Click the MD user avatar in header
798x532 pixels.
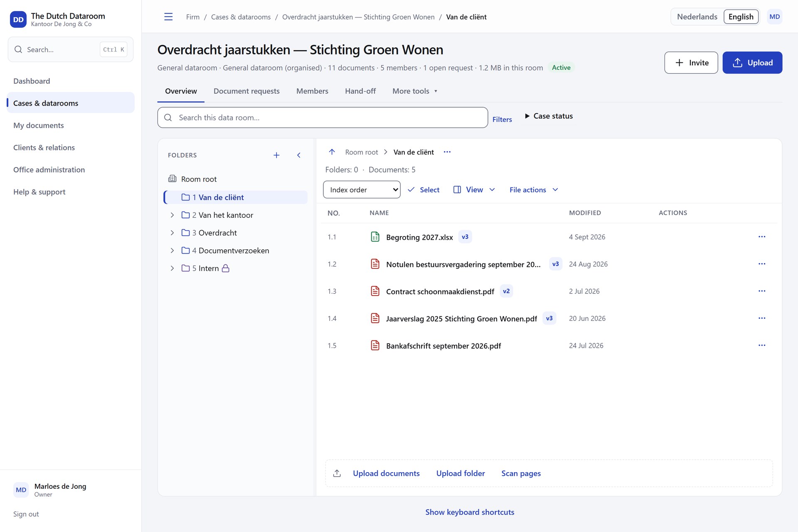pos(774,17)
